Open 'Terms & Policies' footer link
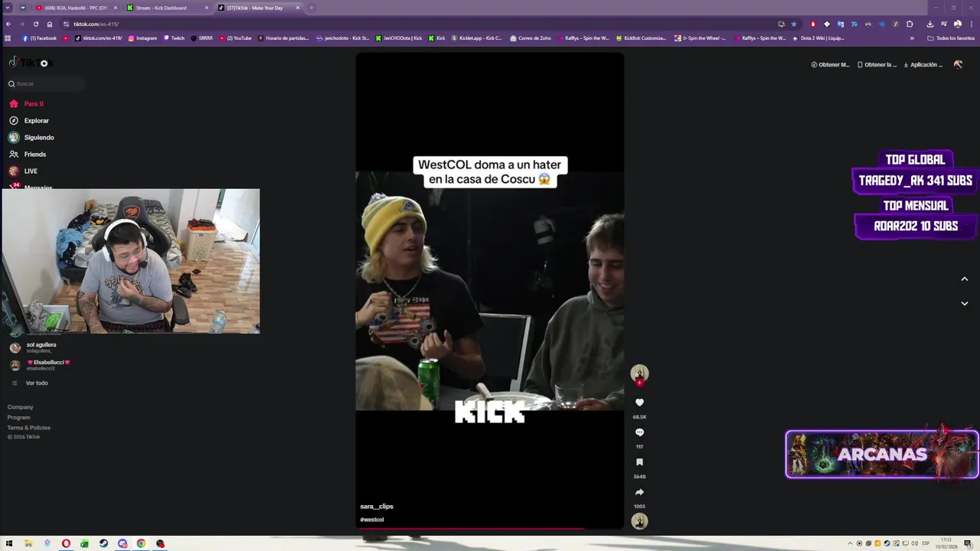The image size is (980, 551). click(29, 428)
